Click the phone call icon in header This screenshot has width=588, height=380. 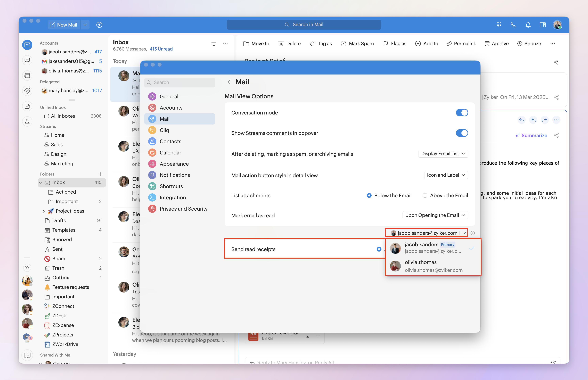[x=513, y=25]
